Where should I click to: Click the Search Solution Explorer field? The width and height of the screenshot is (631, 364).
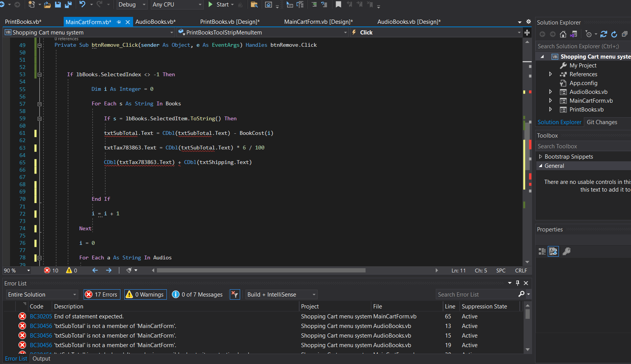(583, 46)
